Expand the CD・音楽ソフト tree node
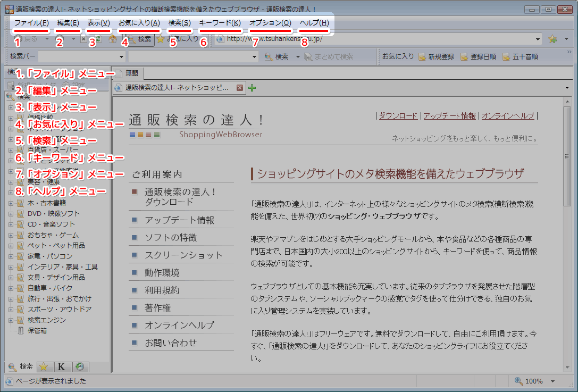This screenshot has height=392, width=578. 11,224
